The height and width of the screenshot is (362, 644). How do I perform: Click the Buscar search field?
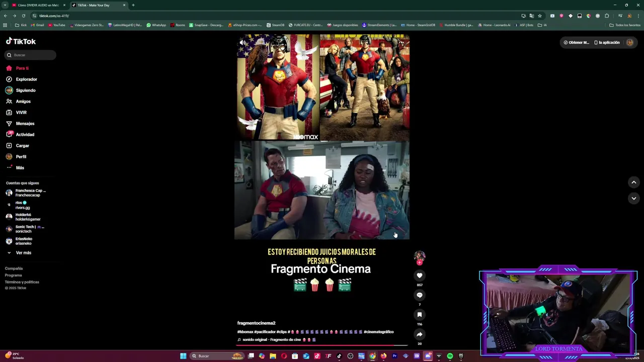click(x=31, y=55)
